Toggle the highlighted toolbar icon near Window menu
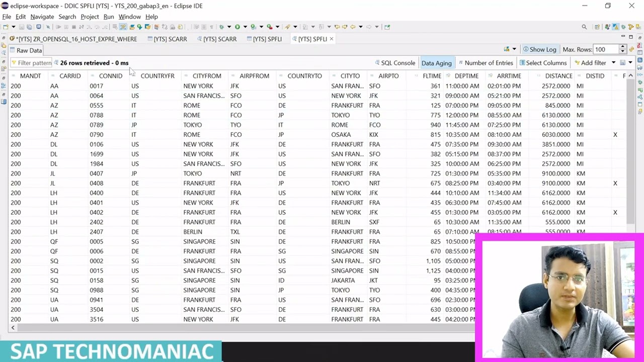 pyautogui.click(x=123, y=27)
